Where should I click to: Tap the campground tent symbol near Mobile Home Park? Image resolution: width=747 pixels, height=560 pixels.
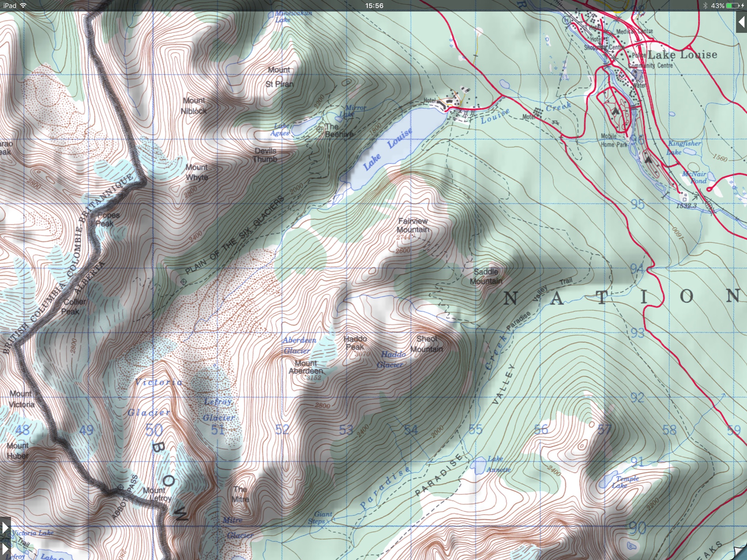616,111
